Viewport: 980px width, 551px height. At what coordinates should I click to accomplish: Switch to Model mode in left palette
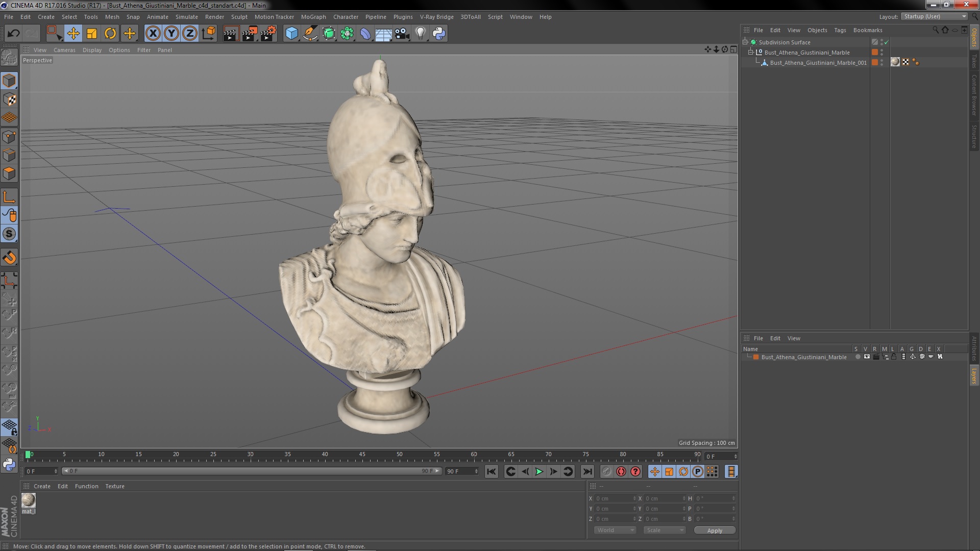click(x=9, y=81)
